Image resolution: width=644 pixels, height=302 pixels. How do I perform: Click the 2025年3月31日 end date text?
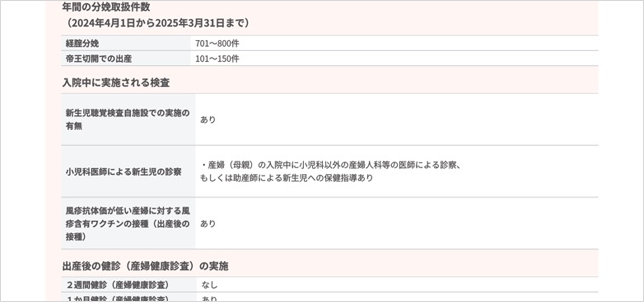click(190, 23)
